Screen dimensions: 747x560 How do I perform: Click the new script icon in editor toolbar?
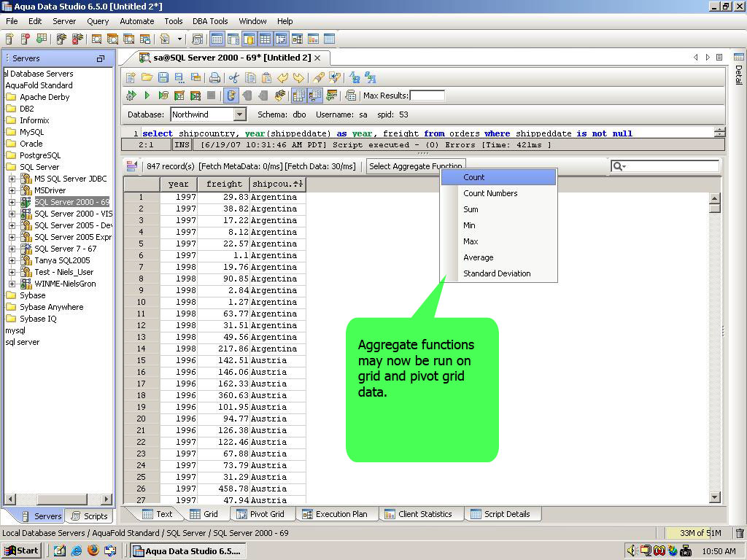(x=131, y=77)
